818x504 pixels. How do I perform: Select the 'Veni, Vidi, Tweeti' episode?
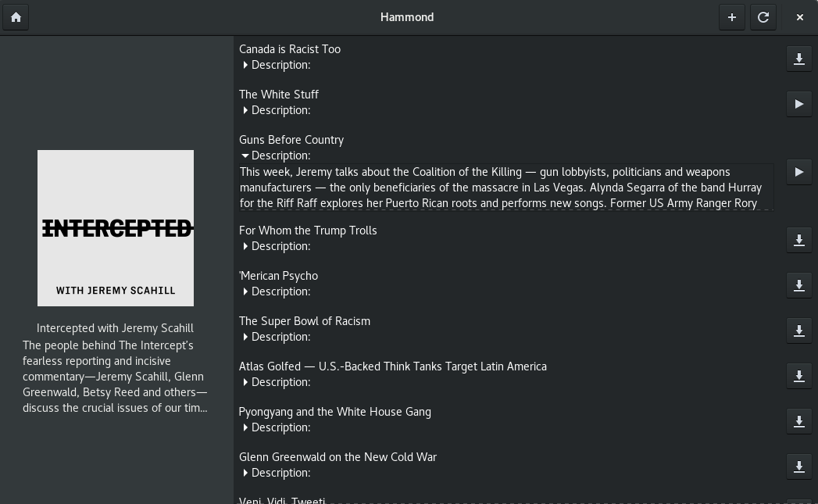click(283, 499)
